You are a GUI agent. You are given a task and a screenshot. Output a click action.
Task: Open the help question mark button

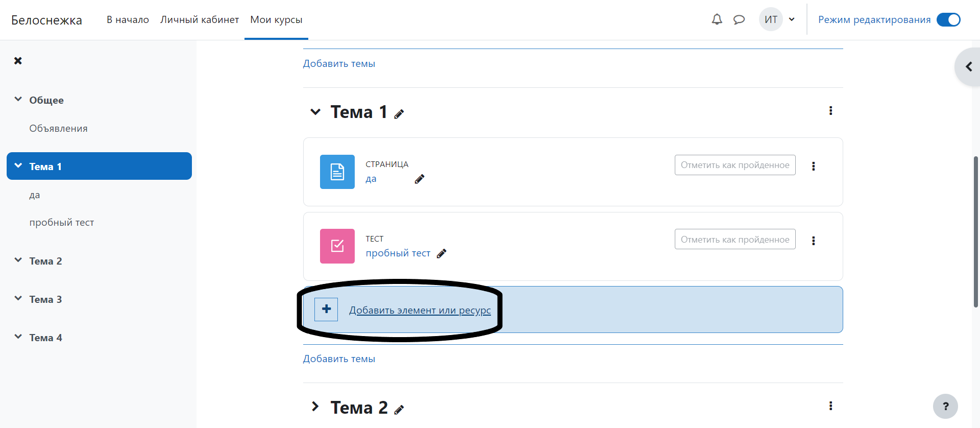(x=945, y=406)
